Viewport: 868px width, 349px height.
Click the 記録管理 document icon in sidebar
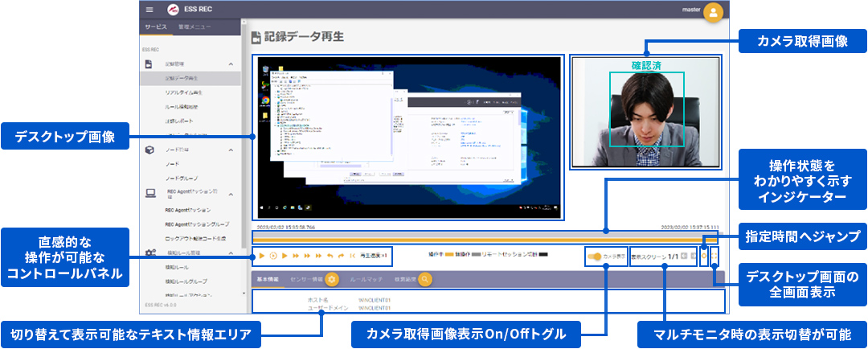[149, 64]
